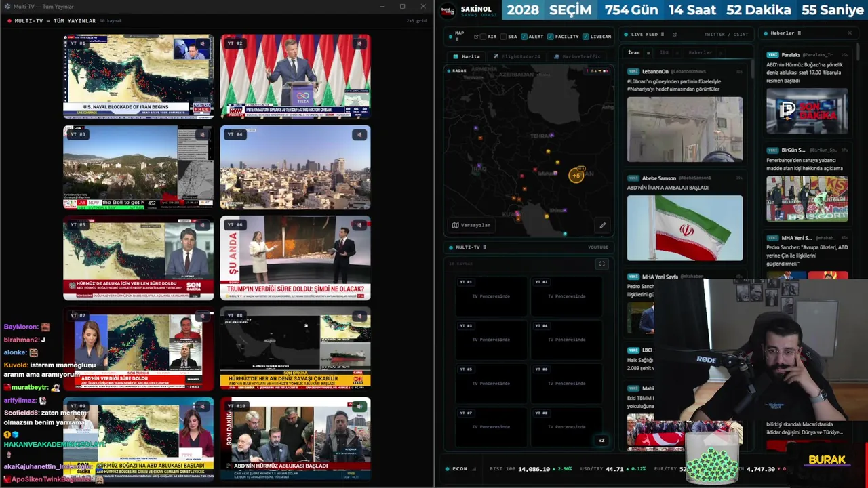Viewport: 868px width, 488px height.
Task: Click the YT #1 placeholder tile in panel
Action: pos(491,296)
